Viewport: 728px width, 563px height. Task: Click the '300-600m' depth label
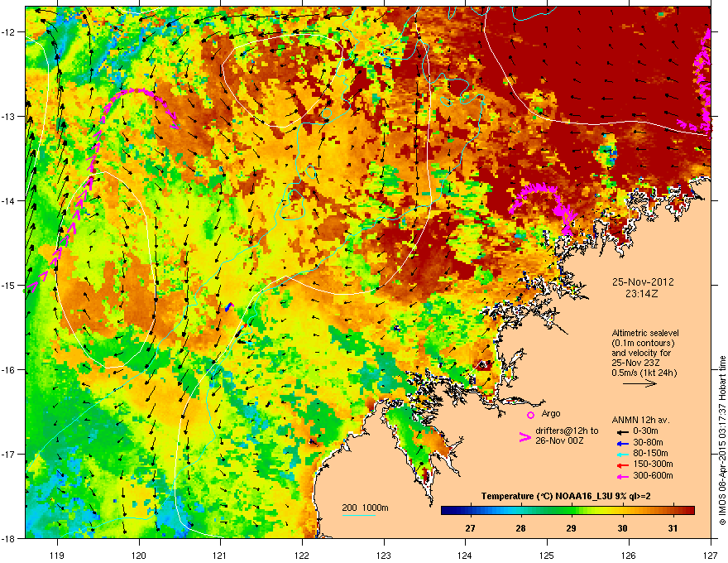click(653, 476)
